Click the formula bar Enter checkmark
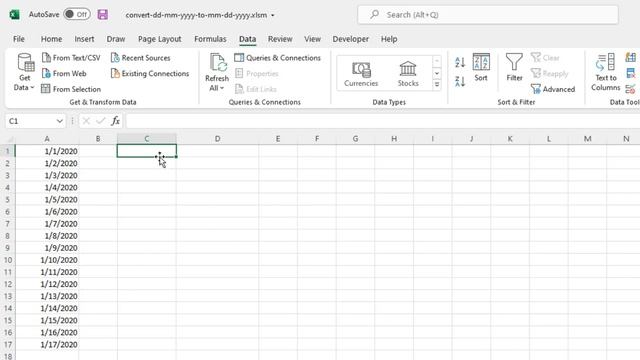 [100, 121]
